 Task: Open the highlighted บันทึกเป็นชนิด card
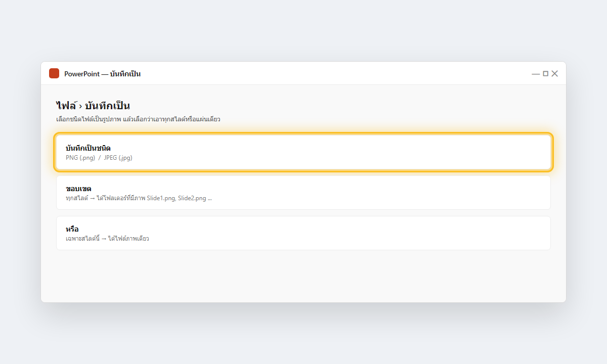pyautogui.click(x=303, y=152)
